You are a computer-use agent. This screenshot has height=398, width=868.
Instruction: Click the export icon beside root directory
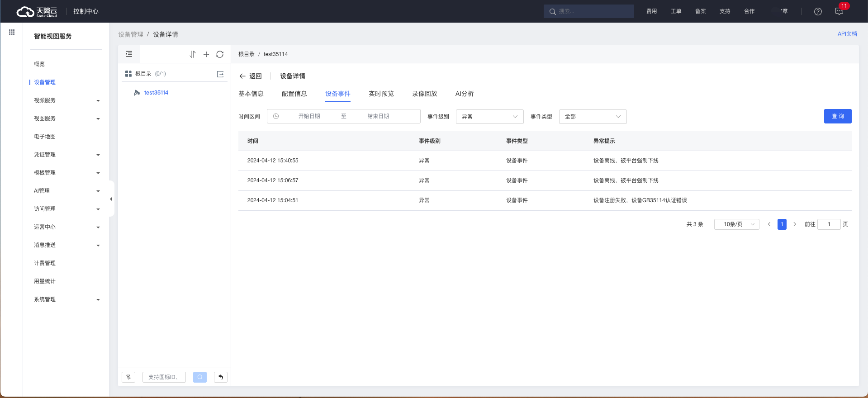pyautogui.click(x=220, y=74)
